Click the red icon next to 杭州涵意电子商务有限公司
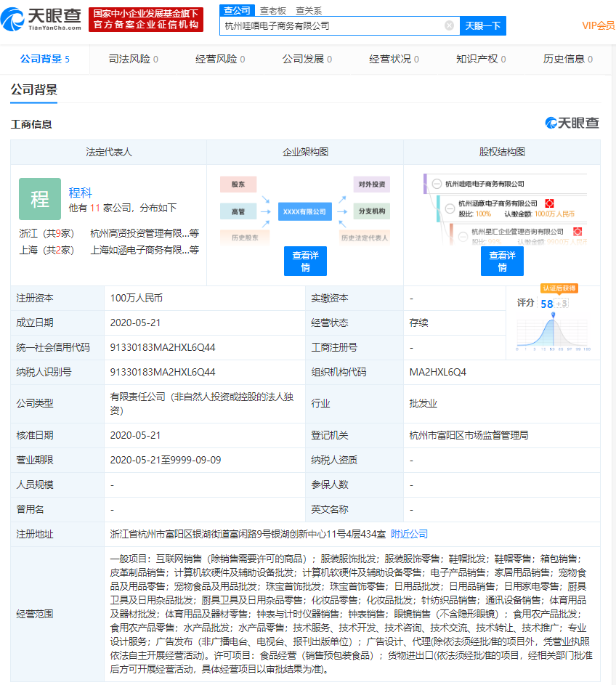Viewport: 616px width, 685px height. click(549, 203)
